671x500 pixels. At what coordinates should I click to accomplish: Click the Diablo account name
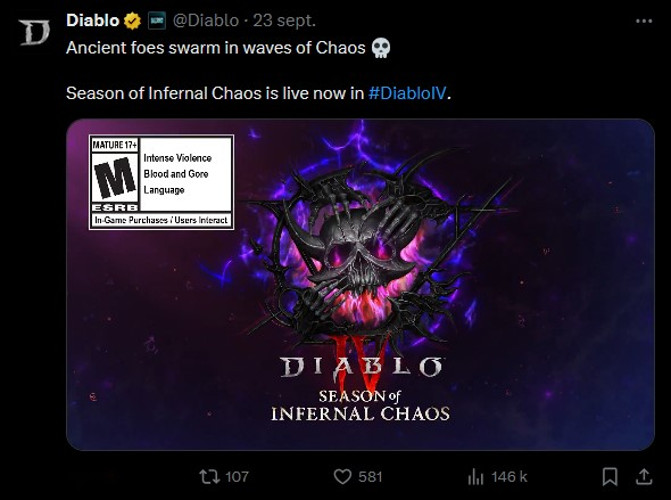pyautogui.click(x=92, y=20)
